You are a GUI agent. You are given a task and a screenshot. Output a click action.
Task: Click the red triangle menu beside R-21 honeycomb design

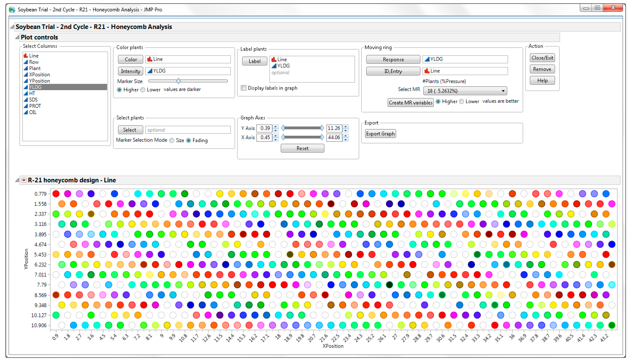[24, 180]
